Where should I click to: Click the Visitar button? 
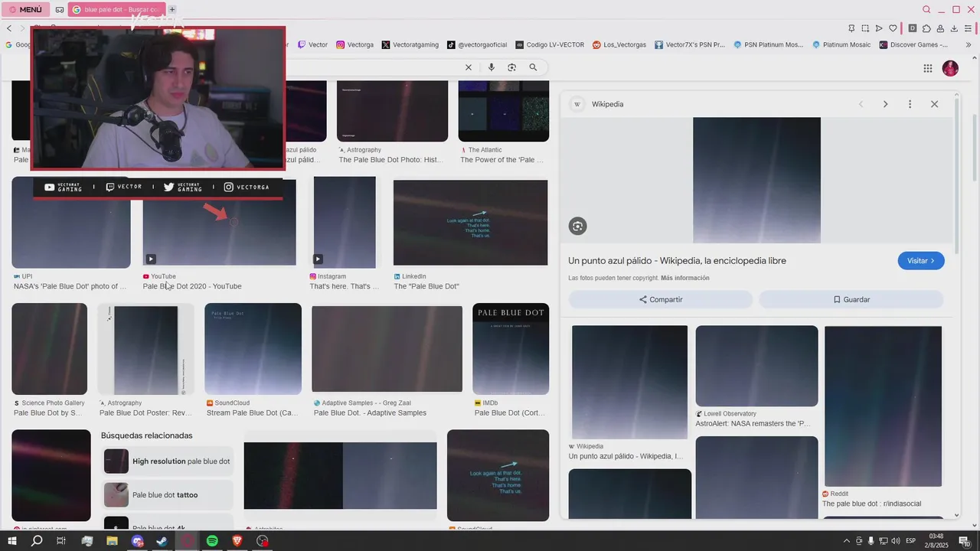(921, 261)
